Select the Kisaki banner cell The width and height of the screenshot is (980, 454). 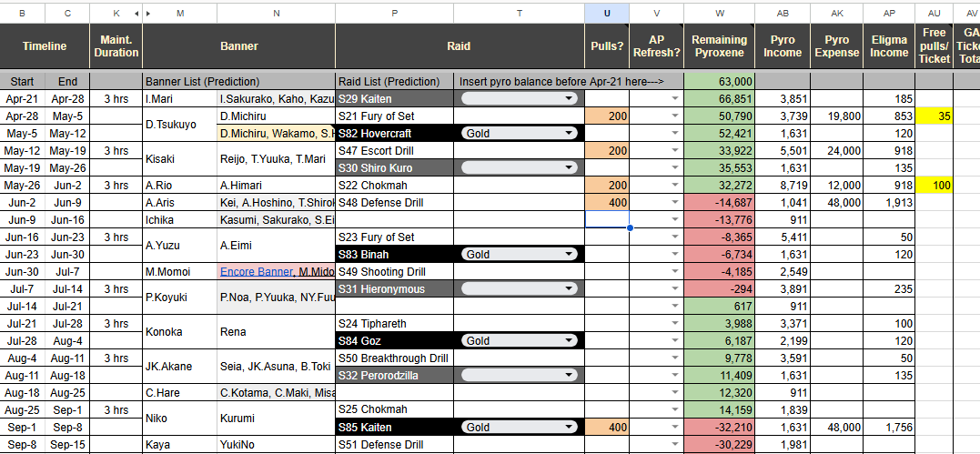[180, 159]
